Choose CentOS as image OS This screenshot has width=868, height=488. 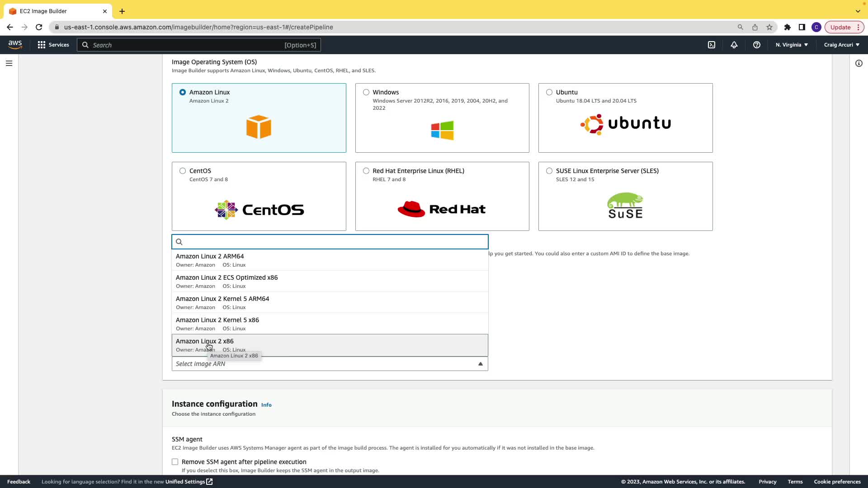[183, 171]
